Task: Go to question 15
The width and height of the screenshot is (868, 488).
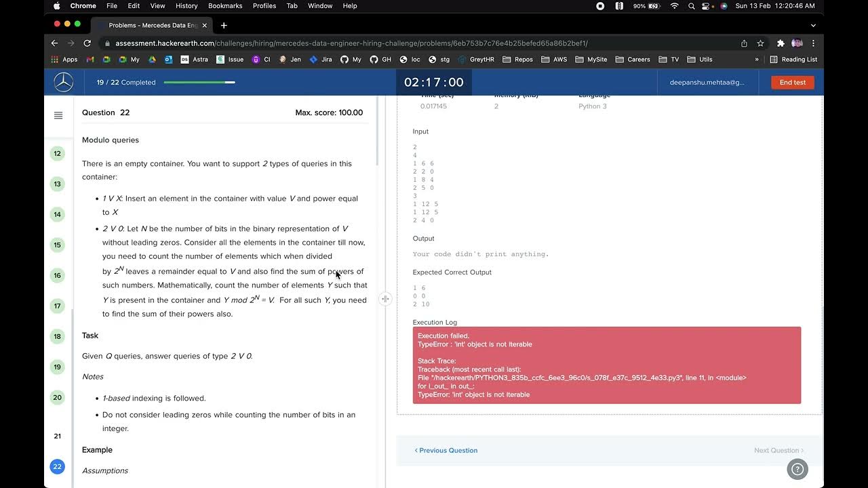Action: click(58, 245)
